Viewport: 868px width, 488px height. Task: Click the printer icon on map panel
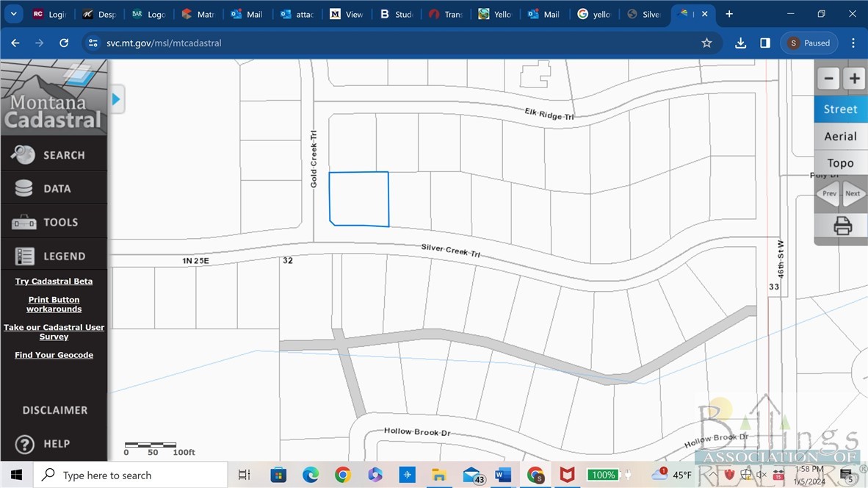tap(842, 226)
